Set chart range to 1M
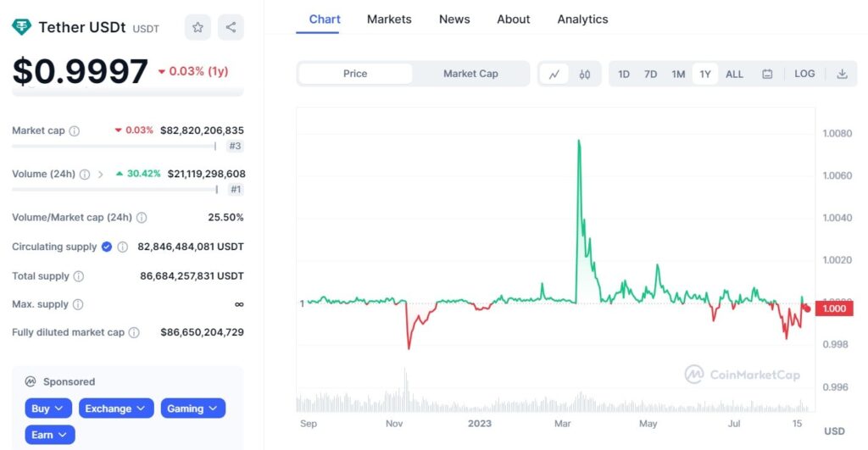The height and width of the screenshot is (450, 868). pyautogui.click(x=678, y=75)
